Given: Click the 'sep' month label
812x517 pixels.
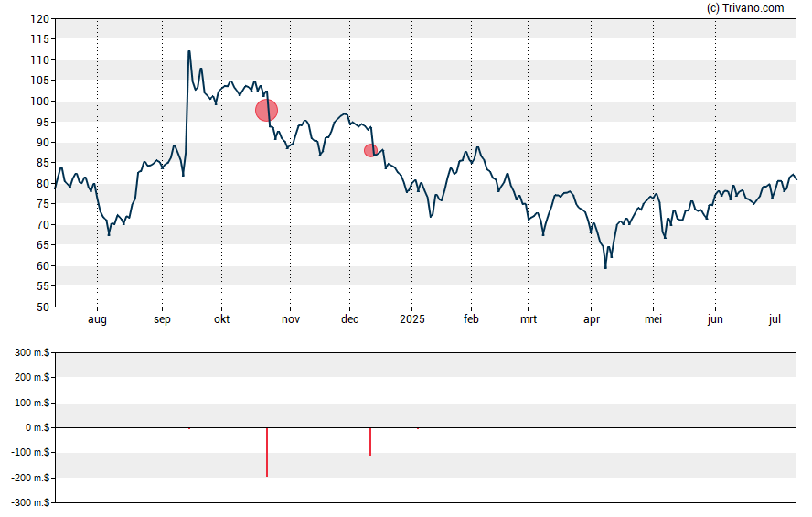Looking at the screenshot, I should coord(162,319).
